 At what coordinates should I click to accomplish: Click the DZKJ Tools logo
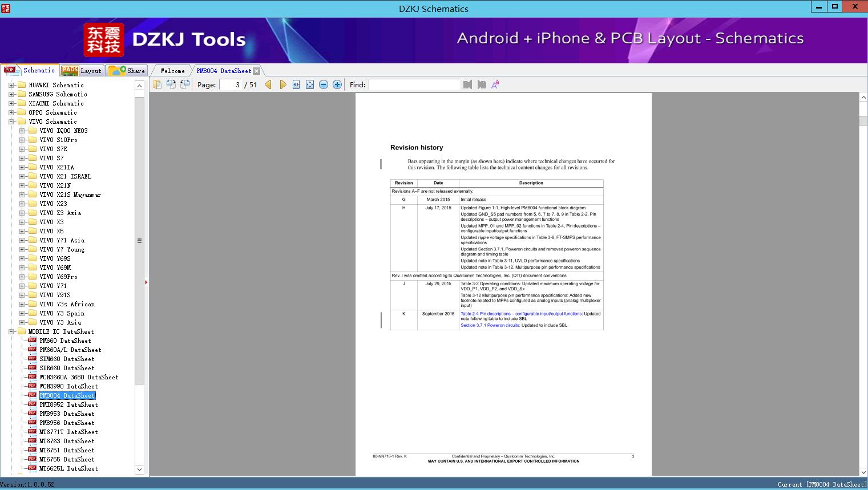click(x=164, y=40)
